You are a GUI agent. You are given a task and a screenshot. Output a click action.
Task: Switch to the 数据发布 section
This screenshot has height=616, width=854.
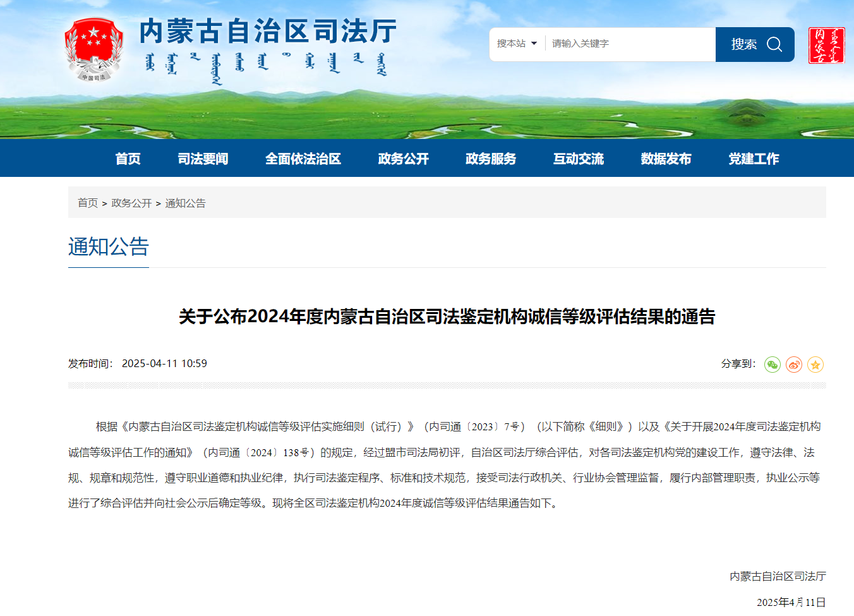pos(666,159)
